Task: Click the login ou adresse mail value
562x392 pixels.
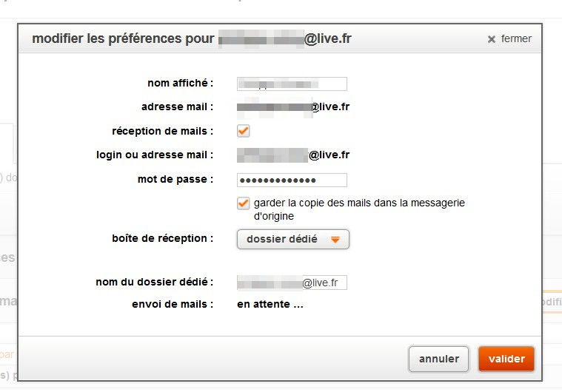Action: click(x=292, y=155)
